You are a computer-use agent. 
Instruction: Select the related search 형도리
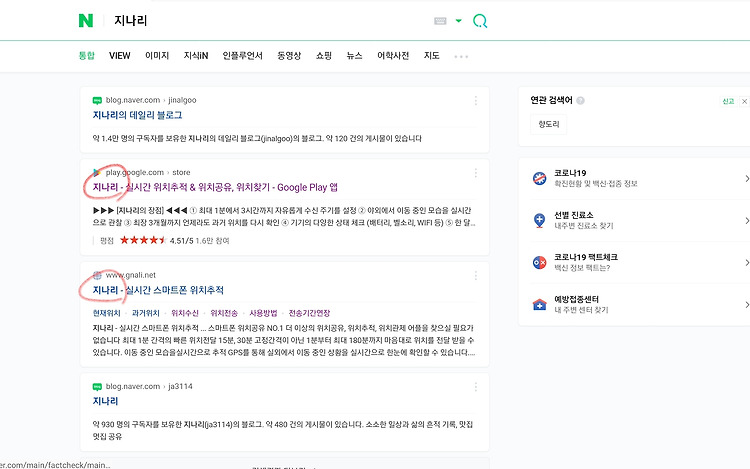click(549, 124)
